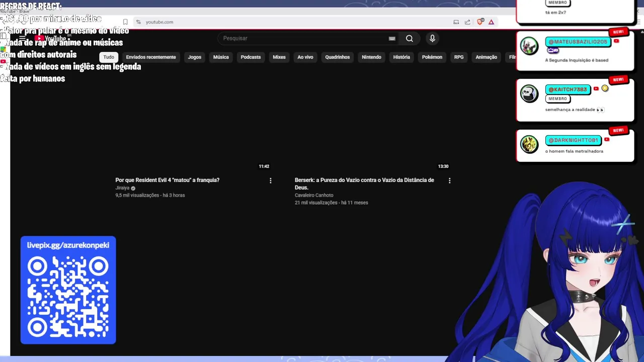Click the 13:30 video duration badge
The image size is (644, 362).
tap(443, 166)
